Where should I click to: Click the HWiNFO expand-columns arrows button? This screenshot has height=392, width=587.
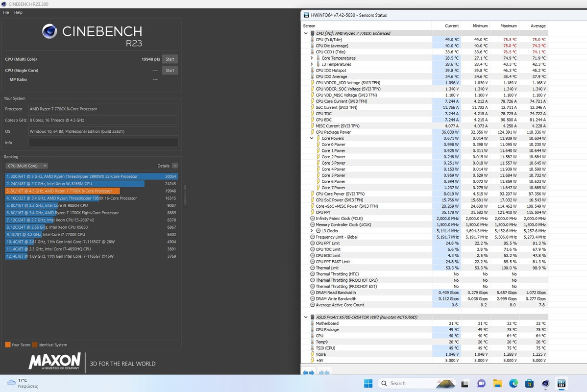coord(309,372)
